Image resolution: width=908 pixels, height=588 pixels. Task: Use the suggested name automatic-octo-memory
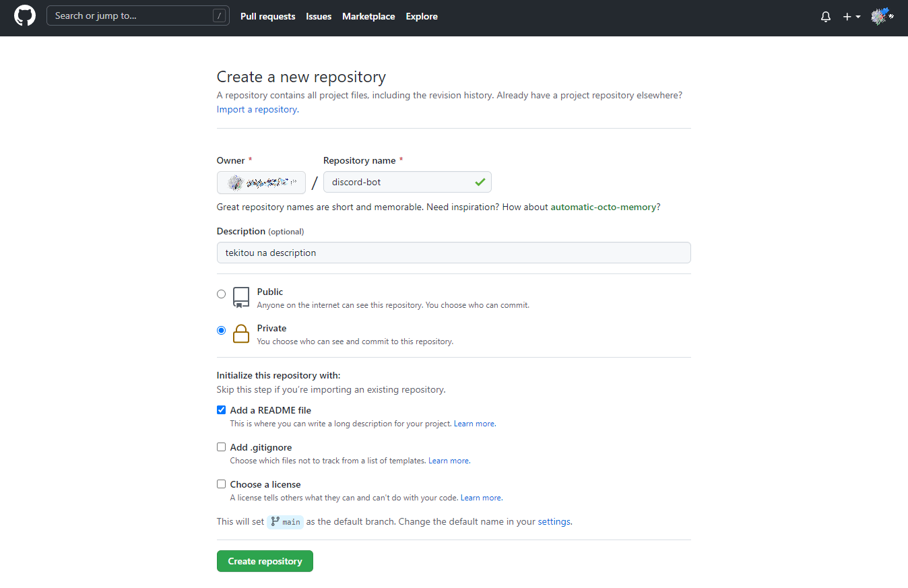tap(604, 207)
